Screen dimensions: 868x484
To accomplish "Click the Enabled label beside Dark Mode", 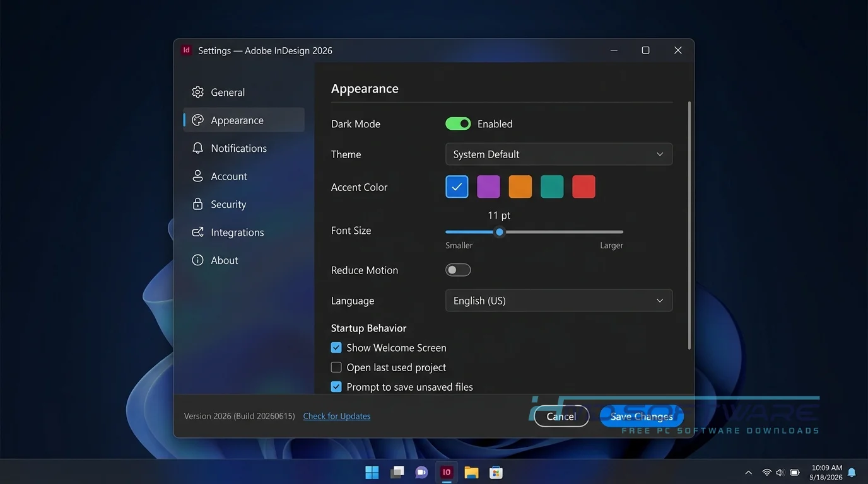I will coord(495,124).
